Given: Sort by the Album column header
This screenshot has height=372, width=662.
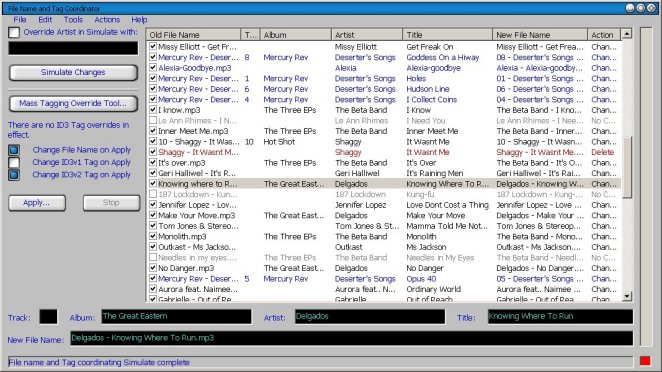Looking at the screenshot, I should (x=296, y=35).
